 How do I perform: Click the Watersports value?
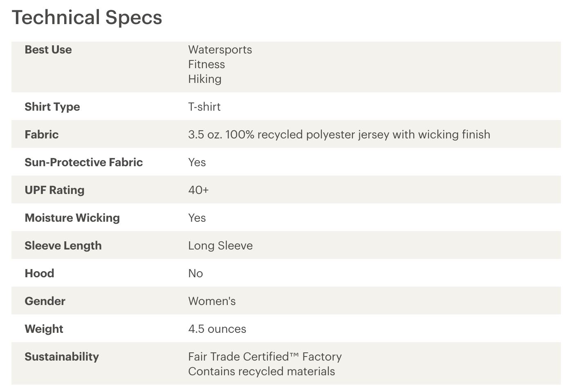coord(220,50)
